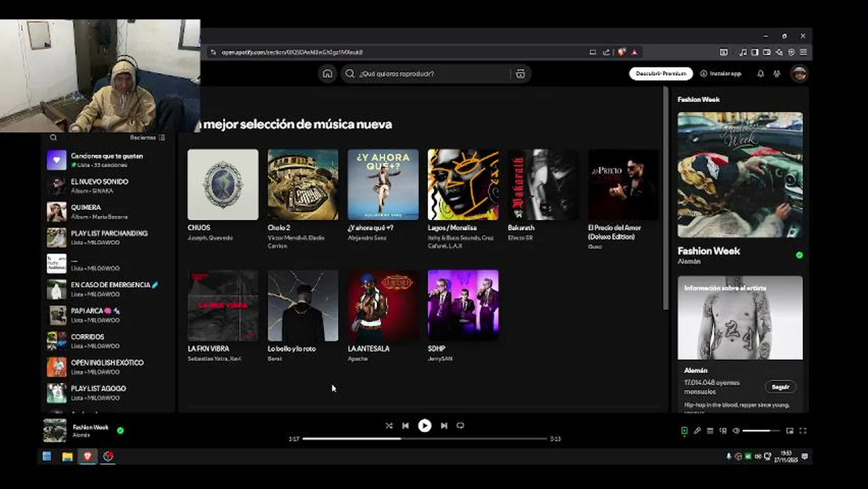Screen dimensions: 868x489
Task: Open Cholo 2 album cover
Action: (x=303, y=185)
